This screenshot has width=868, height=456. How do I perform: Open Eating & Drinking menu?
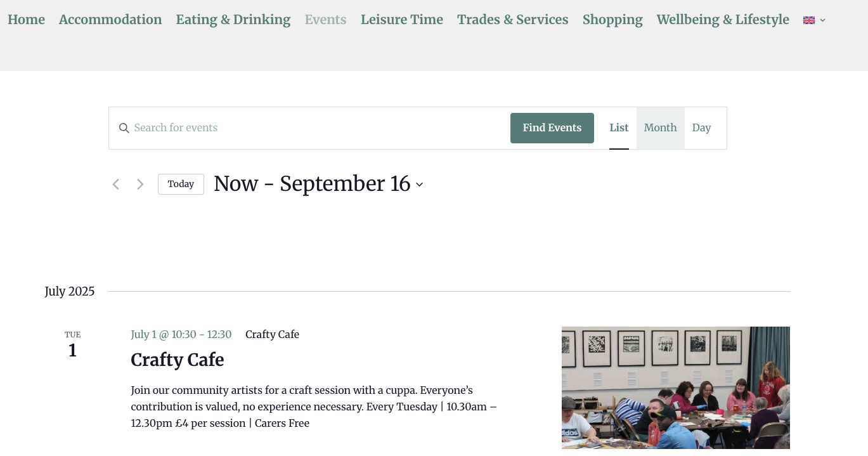click(233, 20)
